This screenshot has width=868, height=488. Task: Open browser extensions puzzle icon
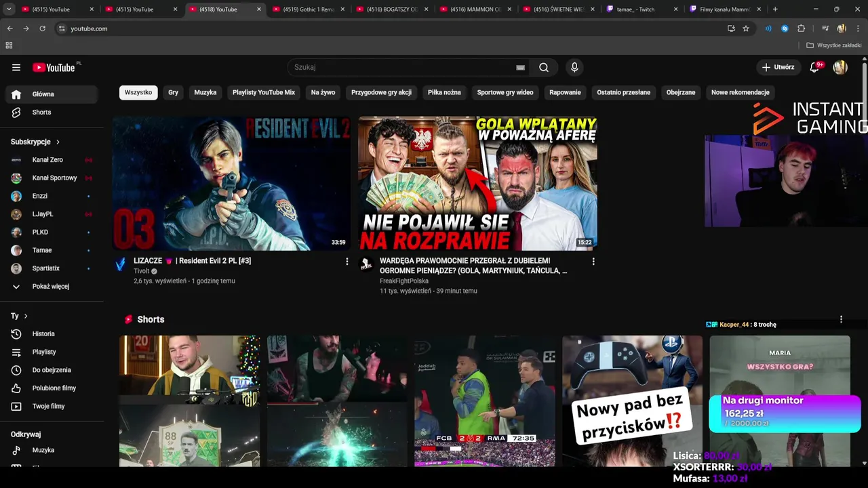point(802,28)
